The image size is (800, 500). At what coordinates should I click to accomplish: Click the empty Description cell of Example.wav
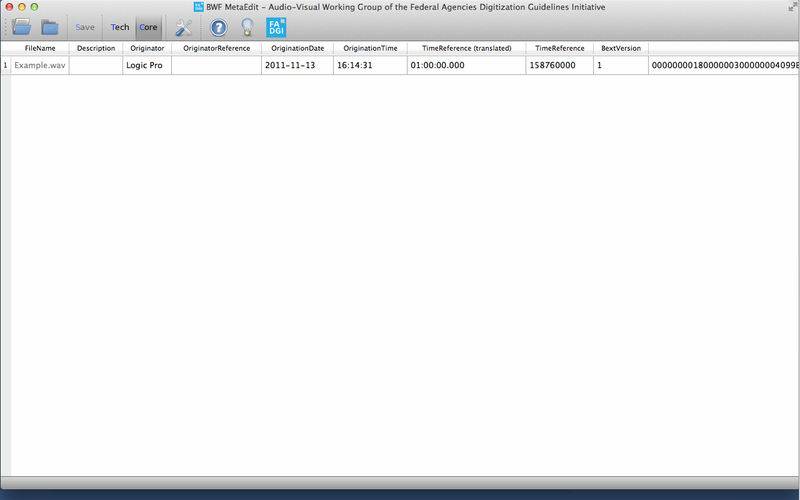coord(96,65)
